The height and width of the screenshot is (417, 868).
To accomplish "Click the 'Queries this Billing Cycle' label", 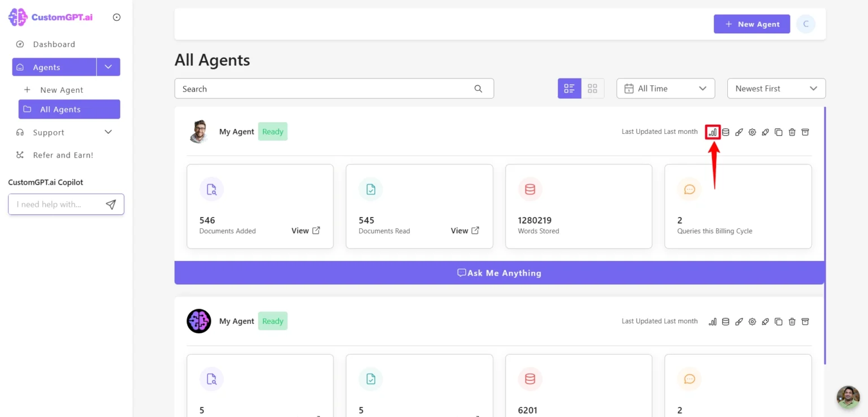I will pyautogui.click(x=715, y=231).
